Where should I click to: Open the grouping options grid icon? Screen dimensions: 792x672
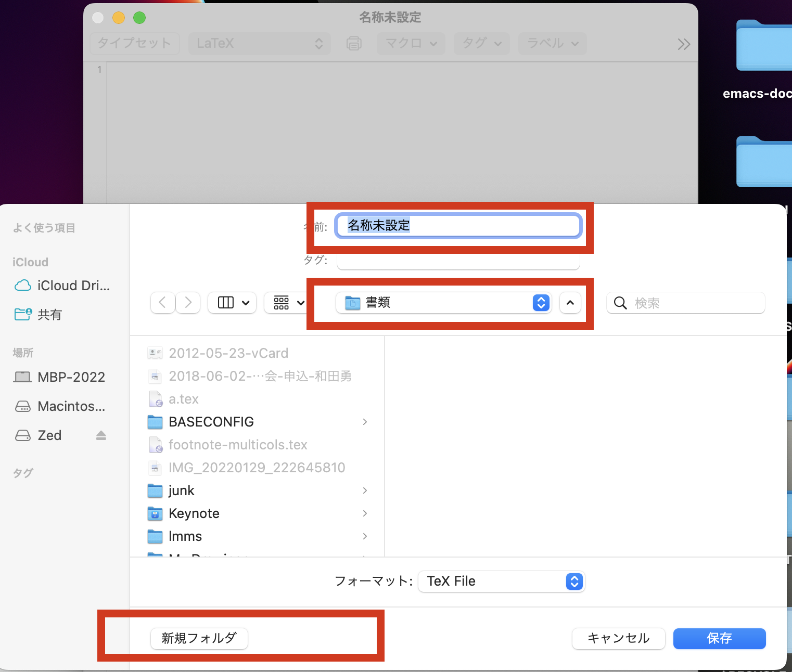coord(282,303)
